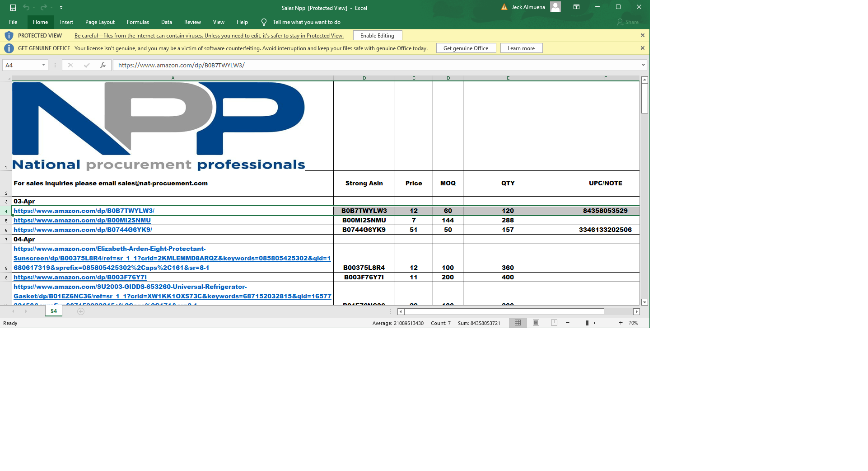The height and width of the screenshot is (471, 868).
Task: Open the File menu
Action: (13, 22)
